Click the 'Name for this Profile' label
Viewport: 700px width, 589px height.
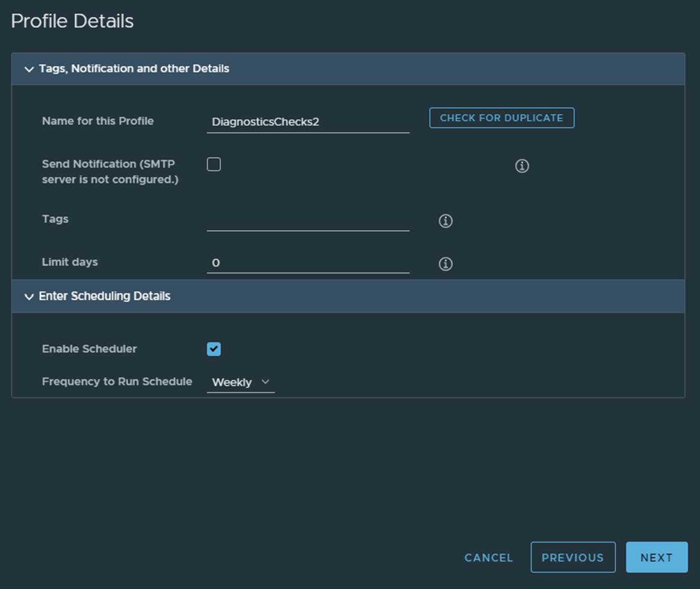[98, 121]
